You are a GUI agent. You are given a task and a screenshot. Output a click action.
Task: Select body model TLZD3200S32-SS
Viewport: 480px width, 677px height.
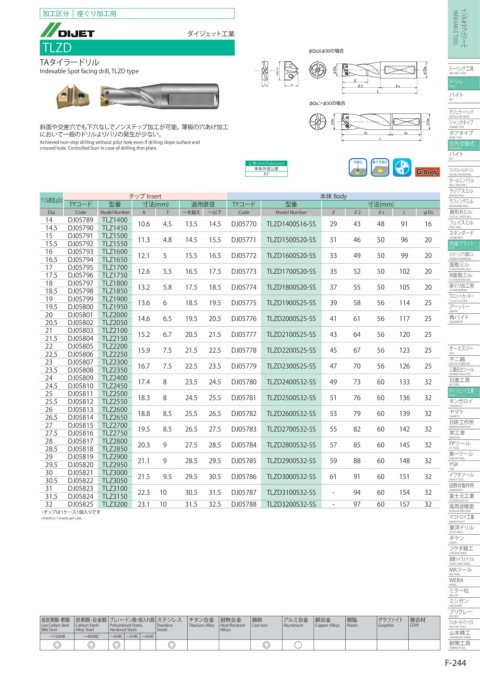291,504
